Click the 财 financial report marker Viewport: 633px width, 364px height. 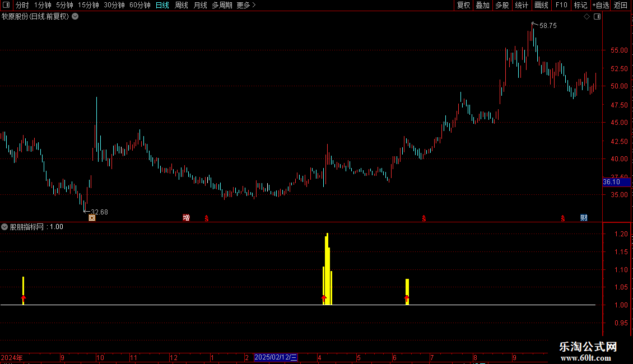(584, 218)
